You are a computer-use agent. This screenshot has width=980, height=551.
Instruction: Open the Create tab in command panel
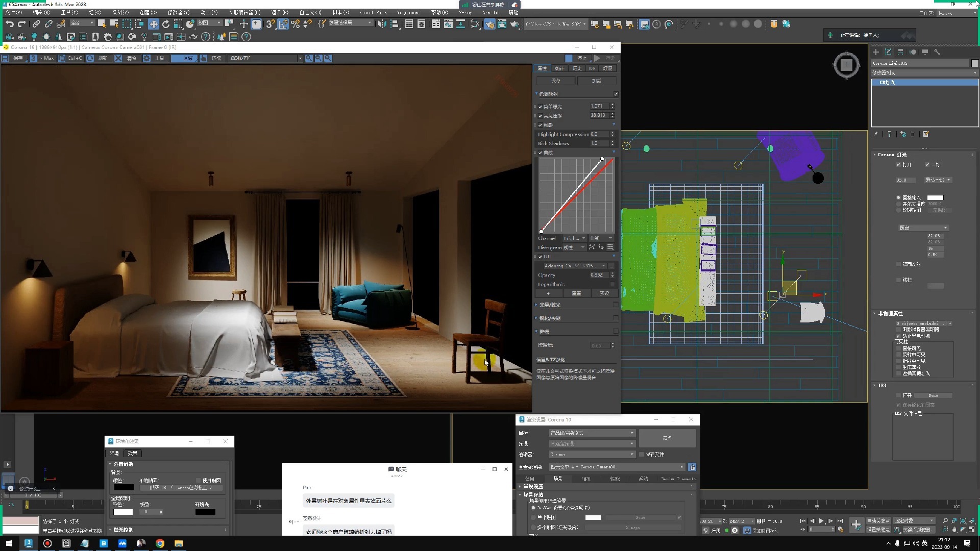point(876,52)
